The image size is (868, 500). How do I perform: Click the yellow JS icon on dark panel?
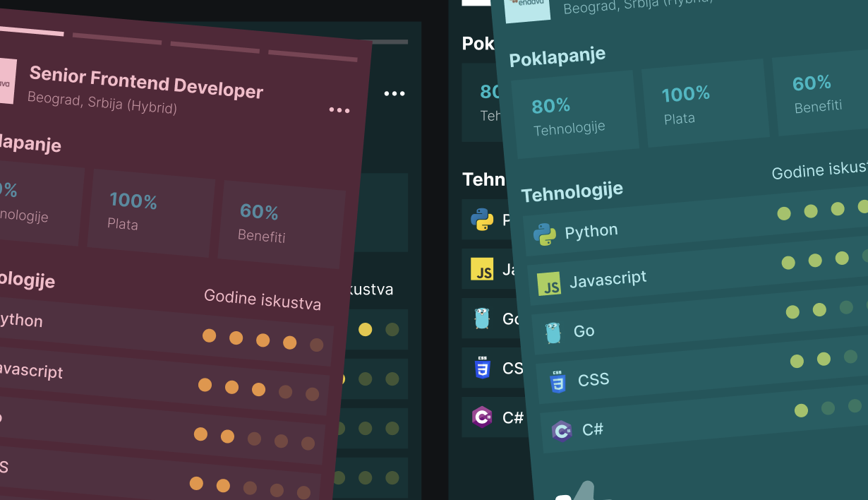(x=482, y=269)
